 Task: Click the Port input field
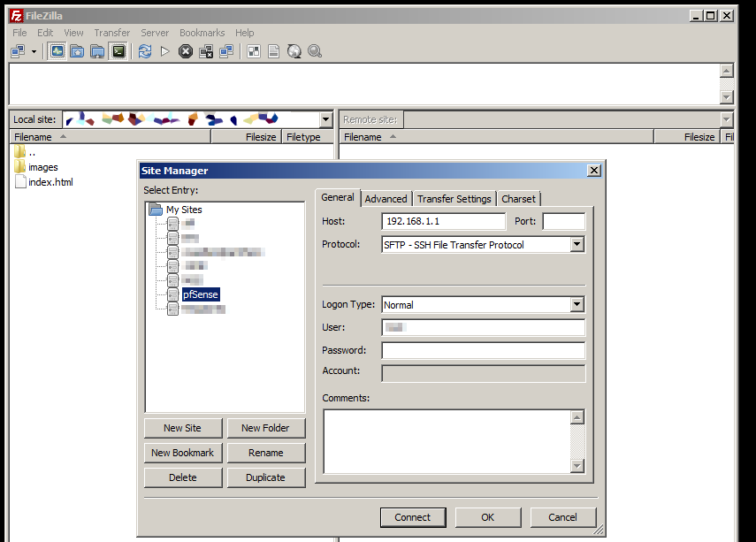pyautogui.click(x=563, y=221)
